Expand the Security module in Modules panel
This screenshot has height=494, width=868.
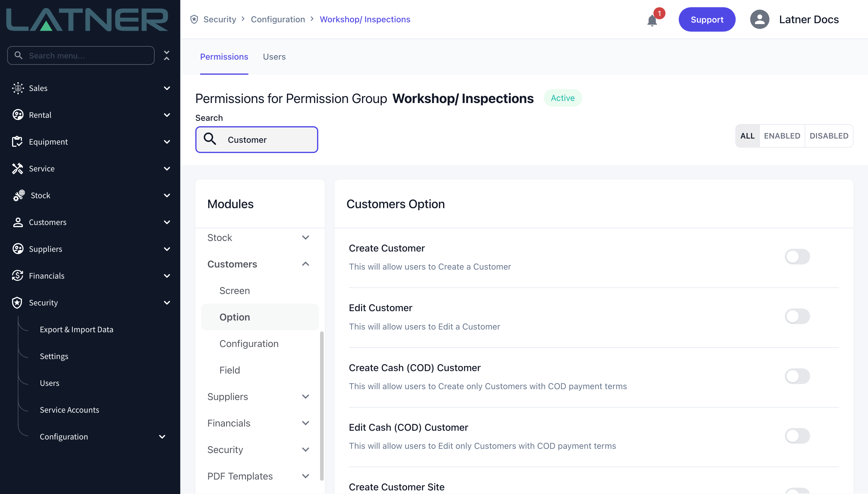pyautogui.click(x=306, y=449)
